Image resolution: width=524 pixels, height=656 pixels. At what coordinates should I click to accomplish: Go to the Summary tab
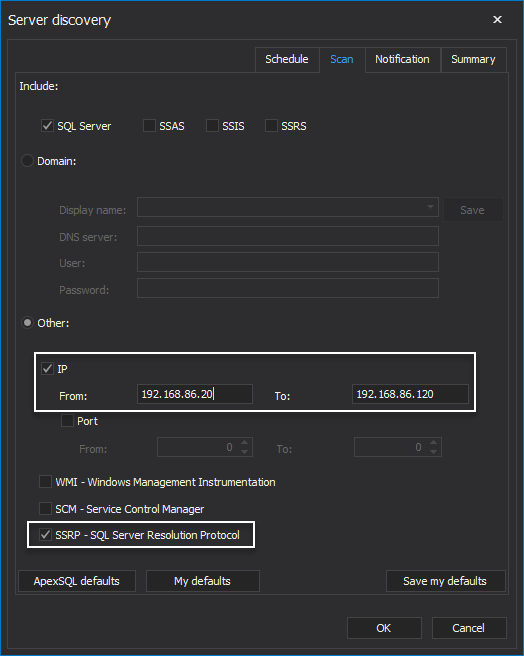coord(473,59)
